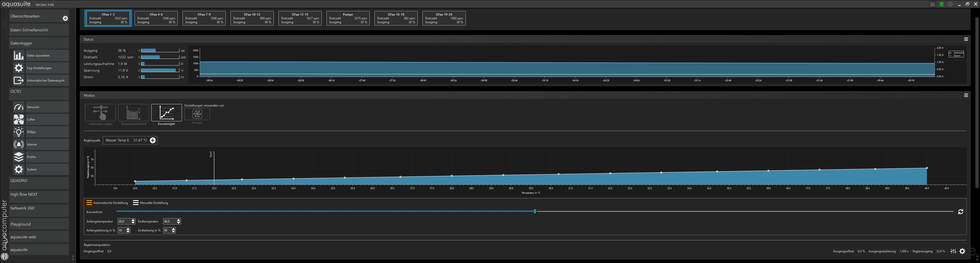Expand the QUADRO device section
Viewport: 980px width, 263px height.
point(39,181)
